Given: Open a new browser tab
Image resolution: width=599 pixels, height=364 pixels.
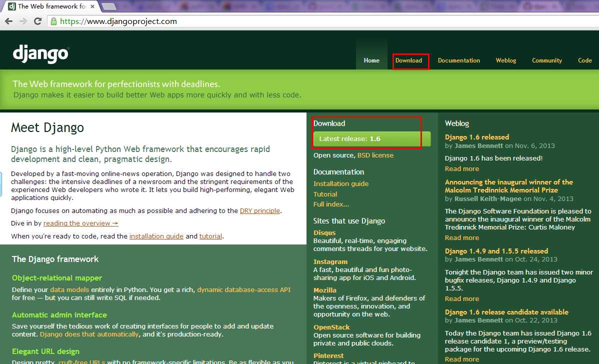Looking at the screenshot, I should 109,6.
